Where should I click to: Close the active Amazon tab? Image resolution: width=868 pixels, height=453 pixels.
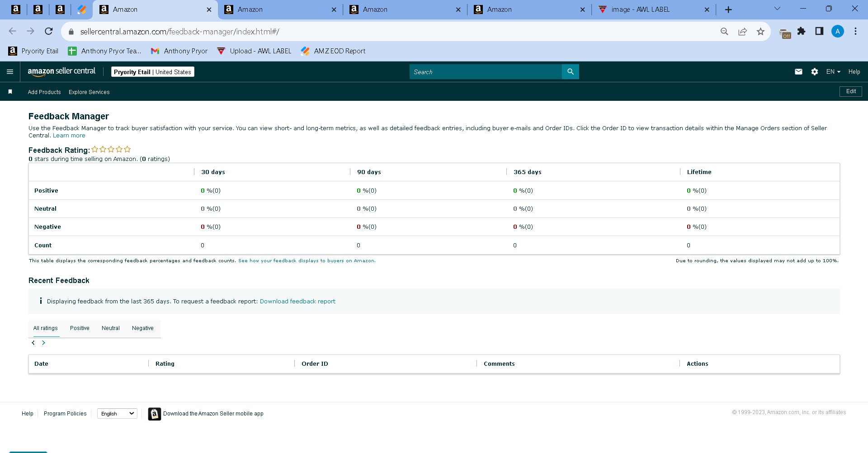point(209,9)
